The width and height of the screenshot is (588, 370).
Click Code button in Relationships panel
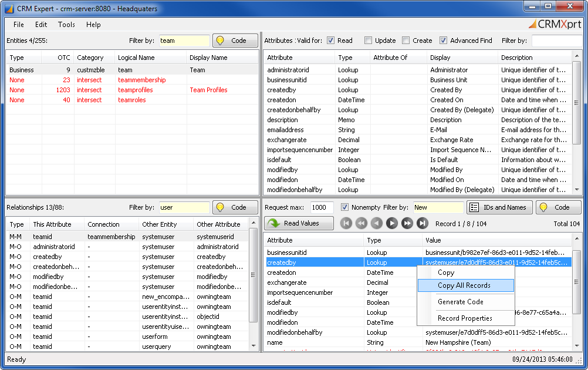[x=235, y=207]
